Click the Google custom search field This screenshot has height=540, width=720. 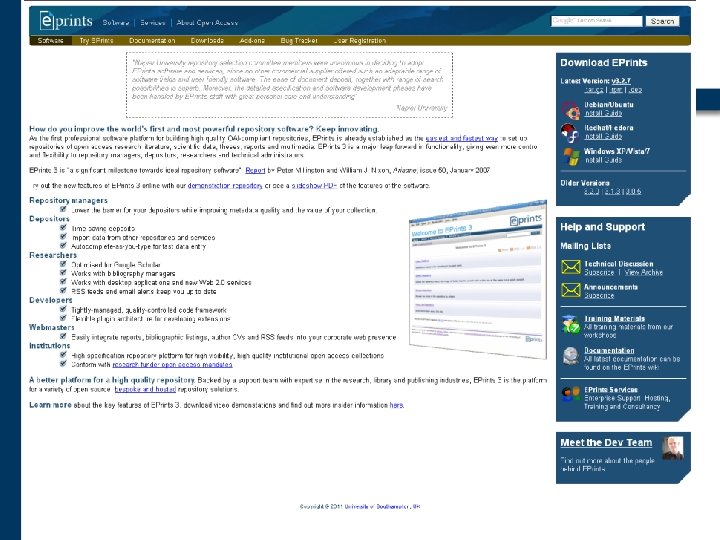(596, 21)
